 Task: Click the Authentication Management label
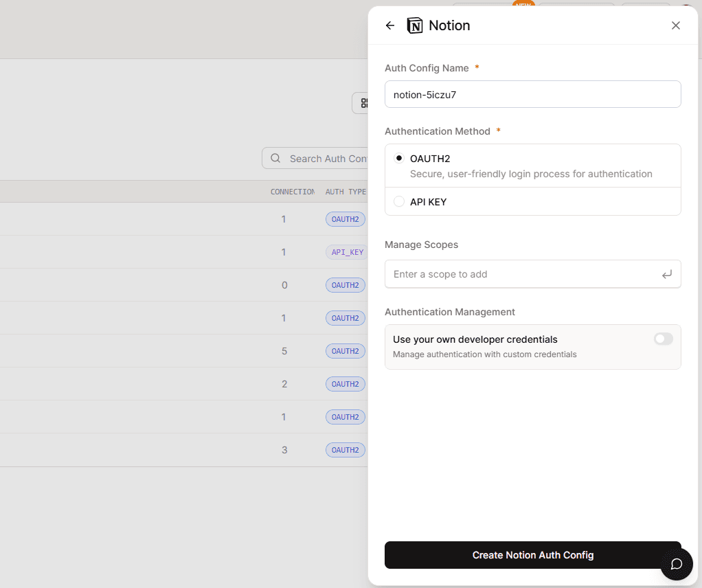click(450, 312)
